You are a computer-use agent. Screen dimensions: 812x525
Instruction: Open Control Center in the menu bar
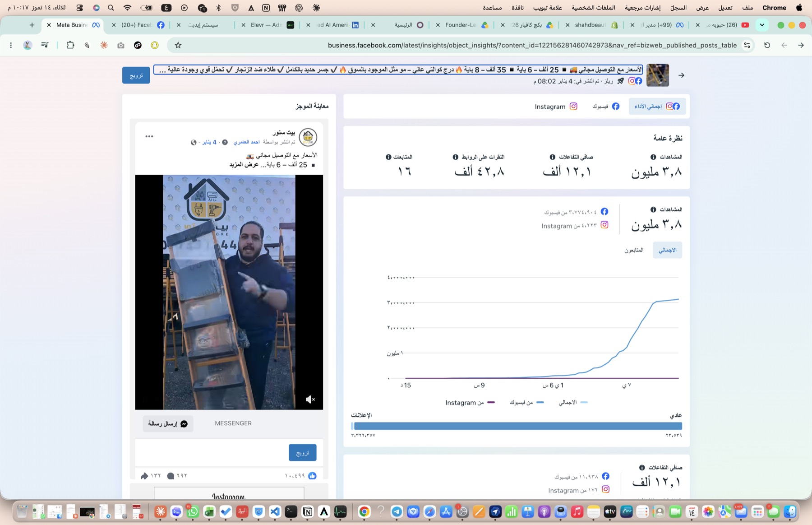pos(80,8)
